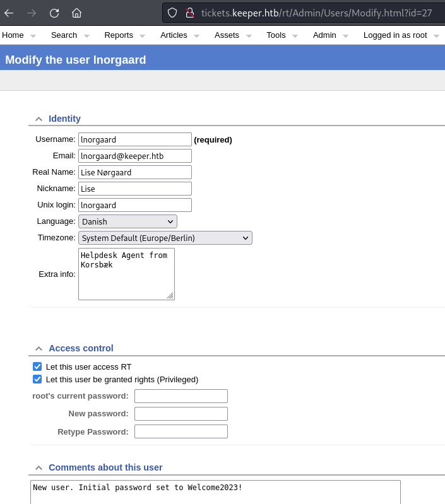Click the 'Logged in as root' menu
This screenshot has height=504, width=445.
[x=395, y=35]
